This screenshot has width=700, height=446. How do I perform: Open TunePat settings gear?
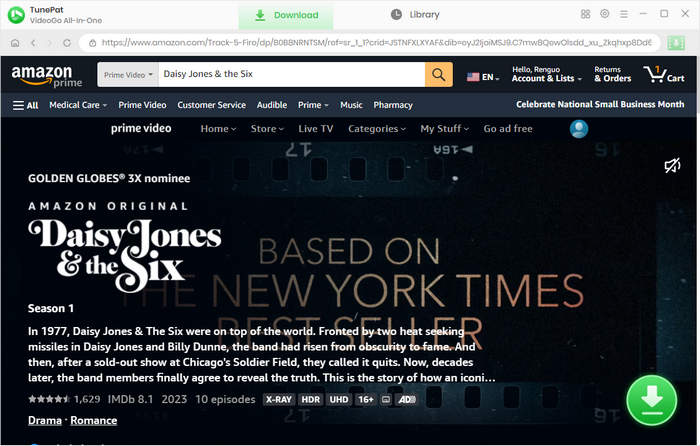click(604, 14)
